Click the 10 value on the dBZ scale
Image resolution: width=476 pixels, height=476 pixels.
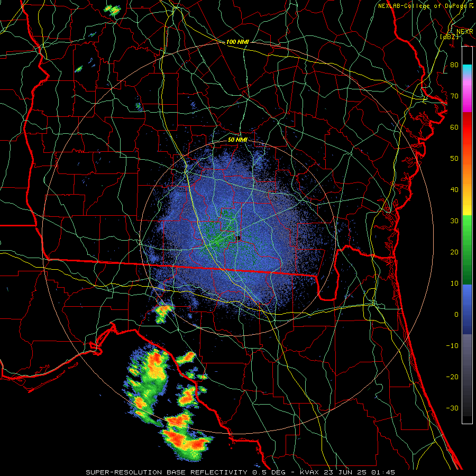[454, 283]
